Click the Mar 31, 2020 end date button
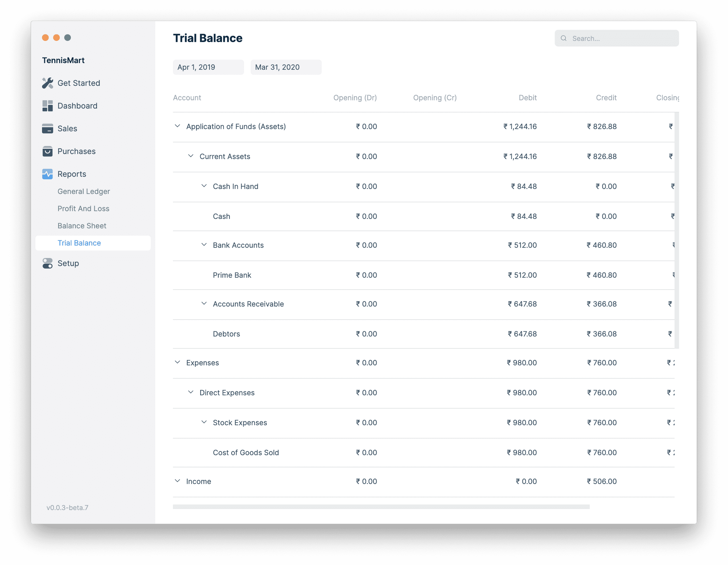Screen dimensions: 728x565 (277, 66)
